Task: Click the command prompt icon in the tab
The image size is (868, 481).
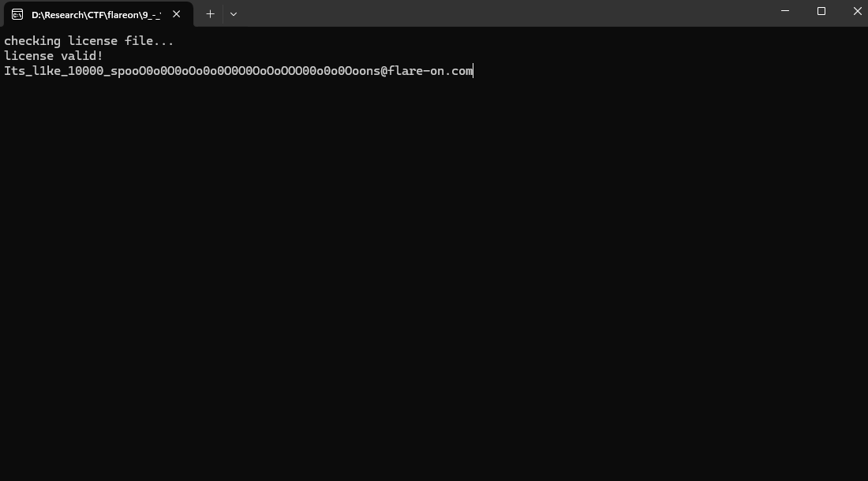Action: click(x=17, y=14)
